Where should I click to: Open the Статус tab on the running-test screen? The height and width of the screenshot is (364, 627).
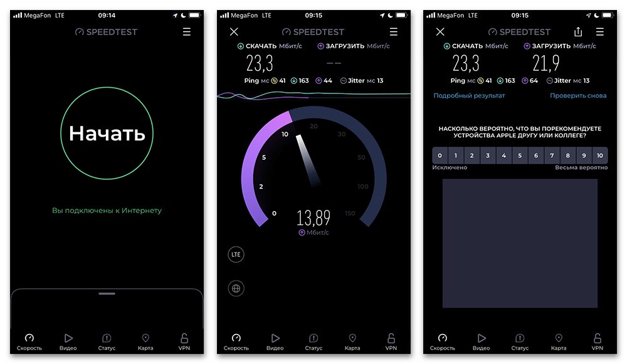coord(313,342)
